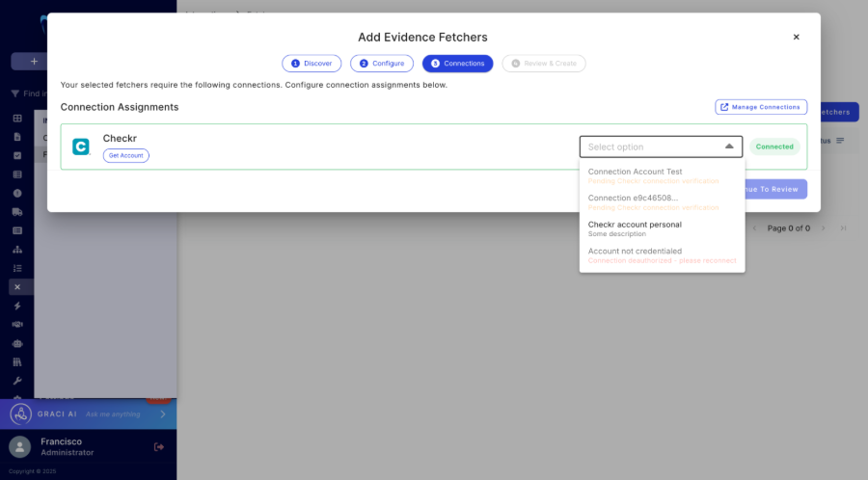This screenshot has width=868, height=480.
Task: Select the Review & Create step
Action: tap(544, 64)
